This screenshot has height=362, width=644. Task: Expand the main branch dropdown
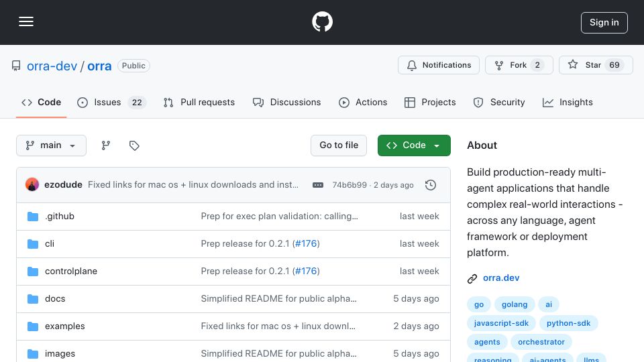pyautogui.click(x=52, y=145)
